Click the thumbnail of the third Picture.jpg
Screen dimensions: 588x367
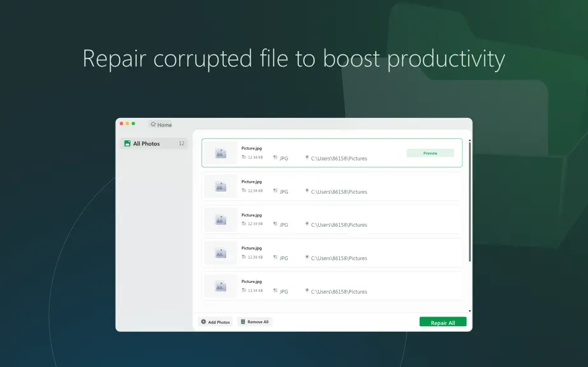(x=221, y=220)
